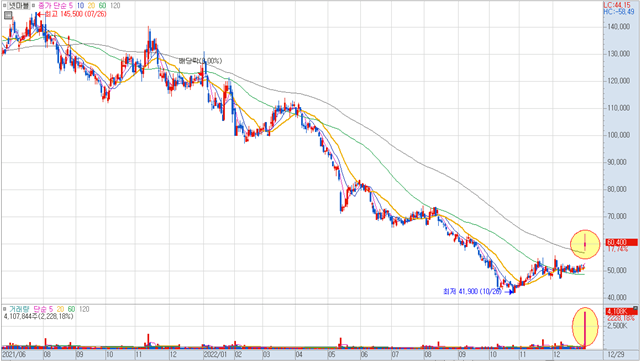Click the 100,000 price axis label
This screenshot has height=361, width=640.
coord(618,135)
